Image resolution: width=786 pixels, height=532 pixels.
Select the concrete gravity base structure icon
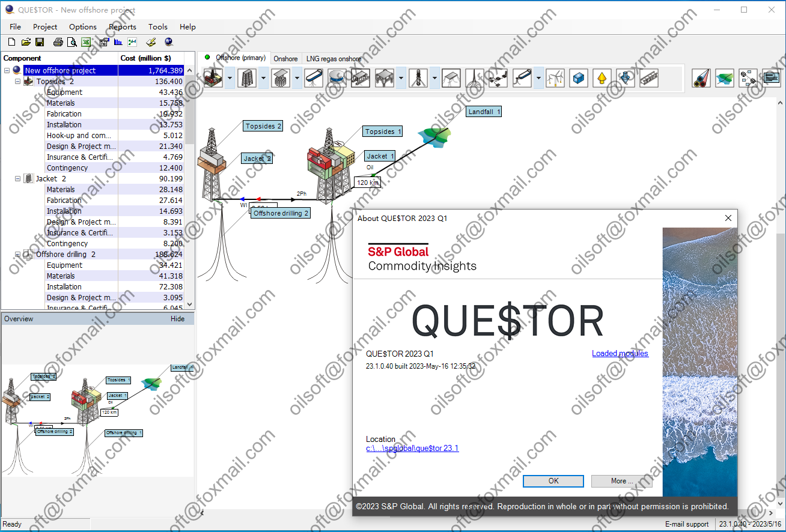[281, 78]
